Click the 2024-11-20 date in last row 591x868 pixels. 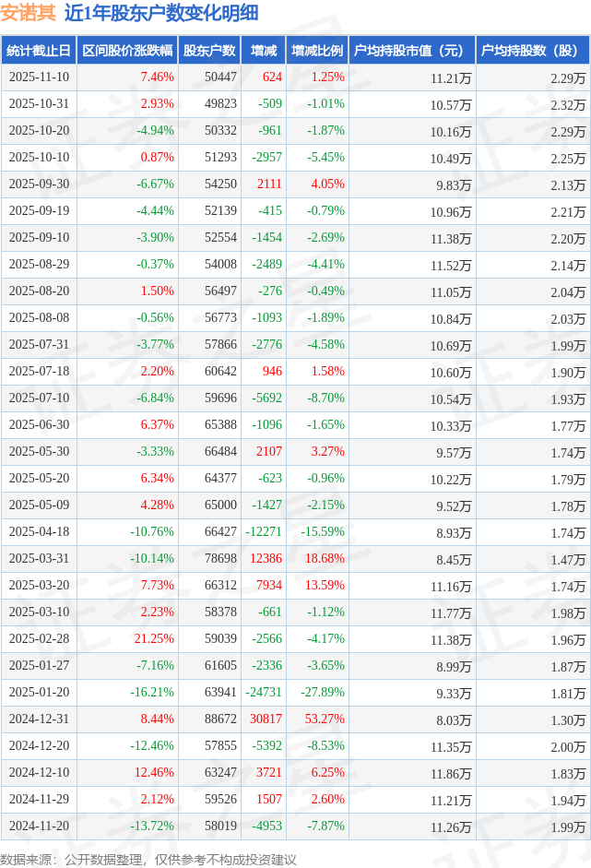pos(39,826)
